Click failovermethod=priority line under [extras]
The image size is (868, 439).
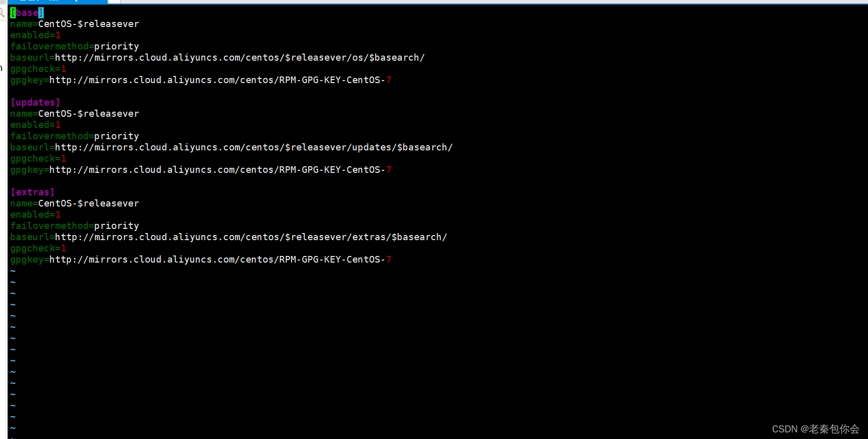point(74,226)
